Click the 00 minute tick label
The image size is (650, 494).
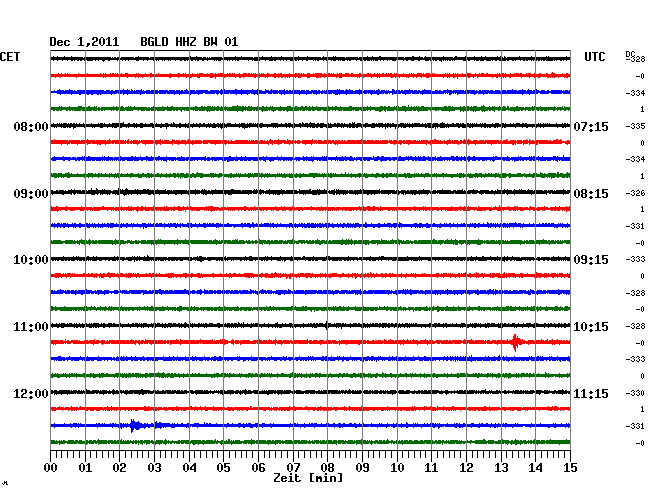(51, 467)
